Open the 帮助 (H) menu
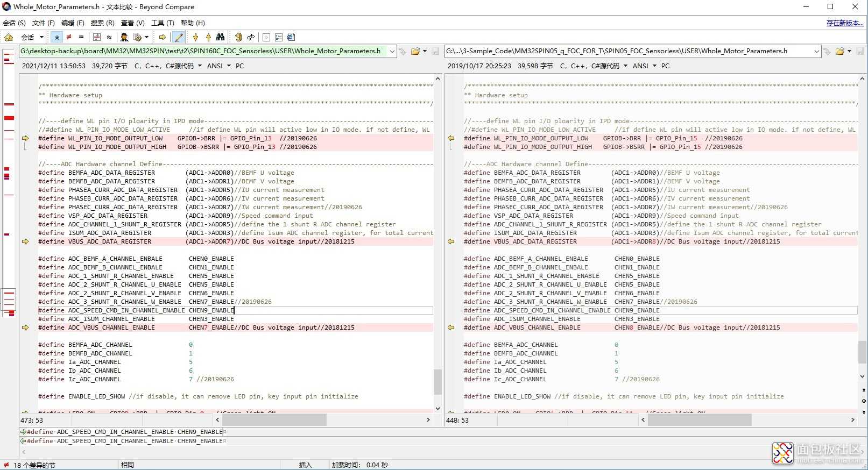 [x=193, y=23]
